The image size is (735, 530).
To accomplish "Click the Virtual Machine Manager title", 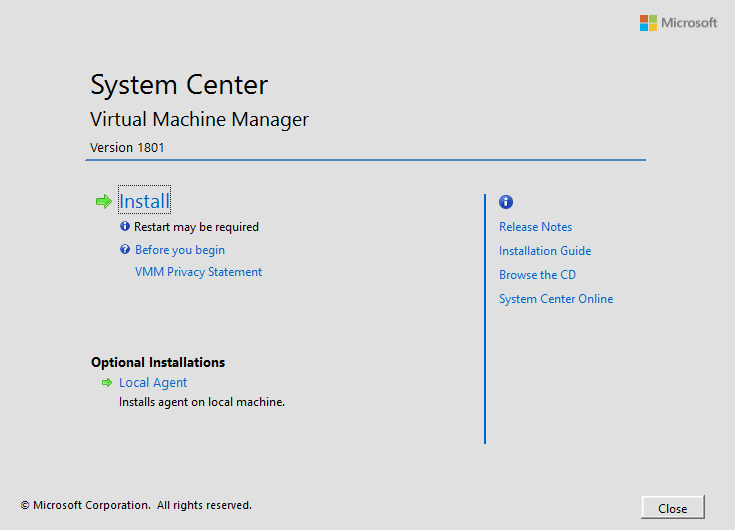I will click(199, 119).
